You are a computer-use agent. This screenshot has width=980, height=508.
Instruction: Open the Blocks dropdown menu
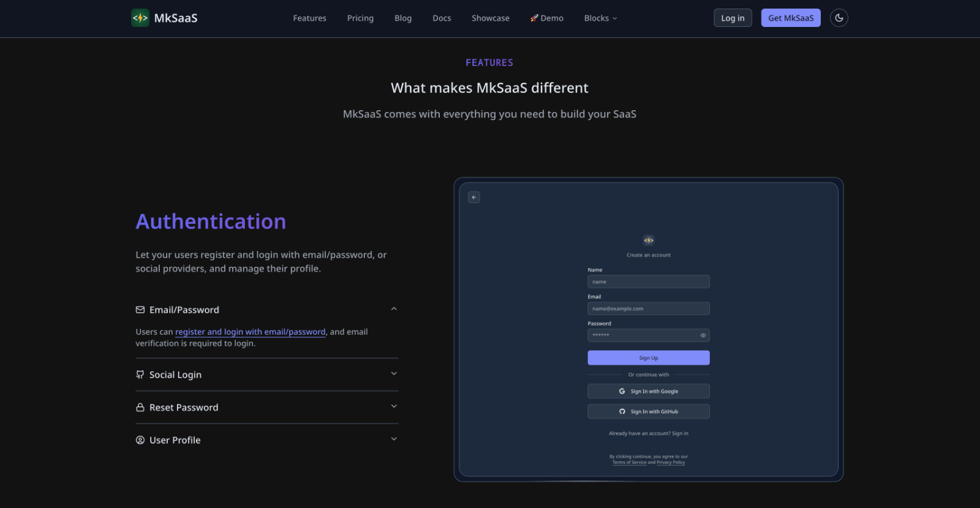600,18
